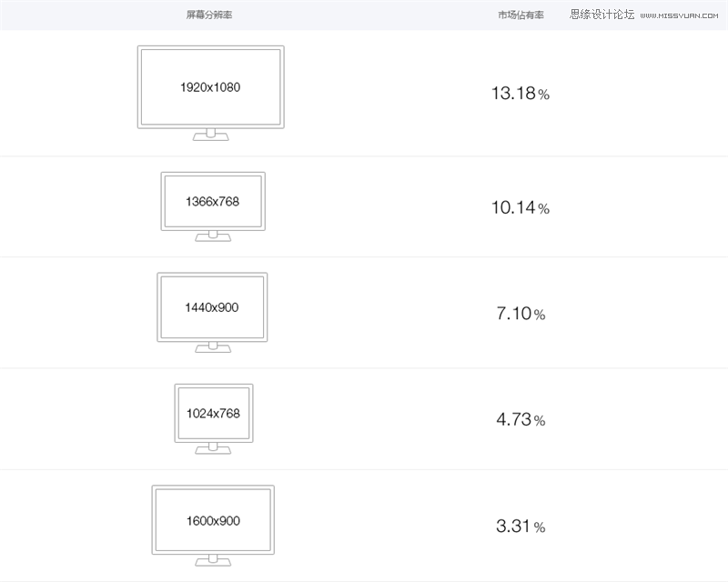Screen dimensions: 728x582
Task: Click the 1600x900 resolution label text
Action: pyautogui.click(x=213, y=521)
